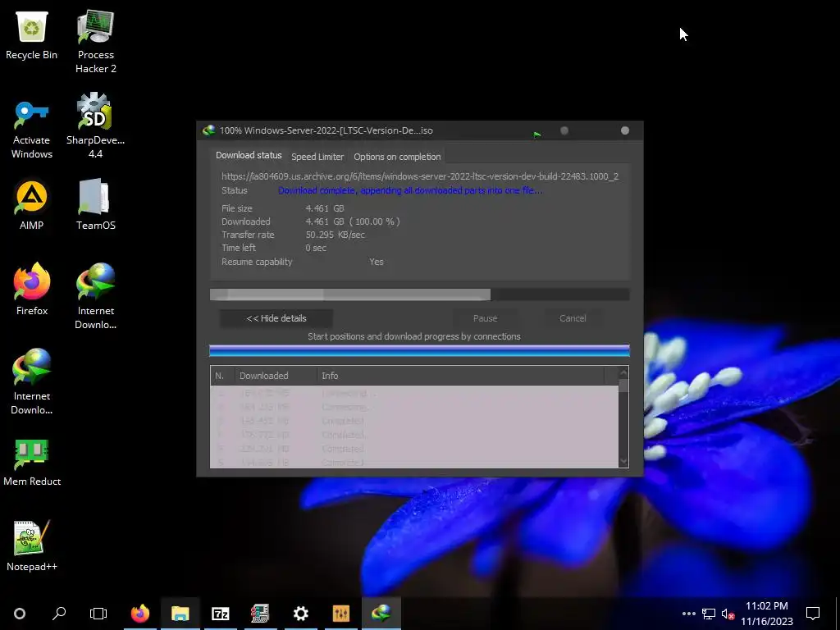Open the Mem Reduct desktop icon
The image size is (840, 630).
(32, 463)
